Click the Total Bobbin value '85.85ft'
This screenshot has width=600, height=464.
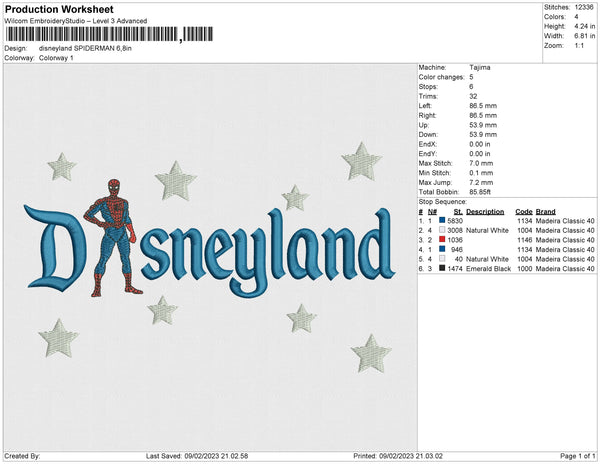click(x=480, y=192)
